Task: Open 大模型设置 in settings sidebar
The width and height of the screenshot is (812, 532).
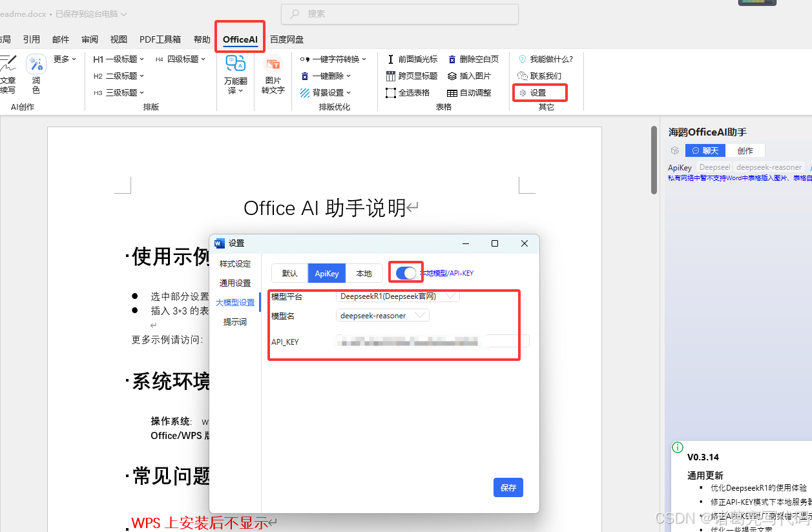Action: (235, 302)
